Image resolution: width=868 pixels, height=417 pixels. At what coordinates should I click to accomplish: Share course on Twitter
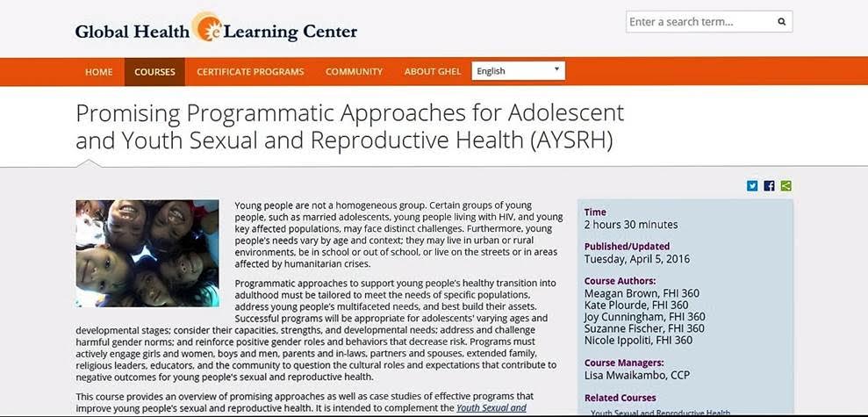coord(752,186)
